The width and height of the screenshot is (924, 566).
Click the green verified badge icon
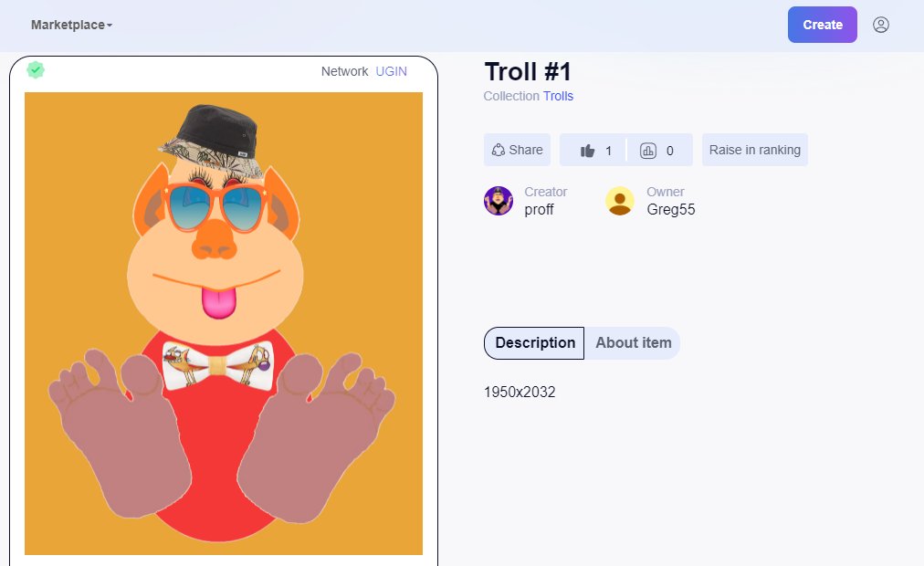36,70
